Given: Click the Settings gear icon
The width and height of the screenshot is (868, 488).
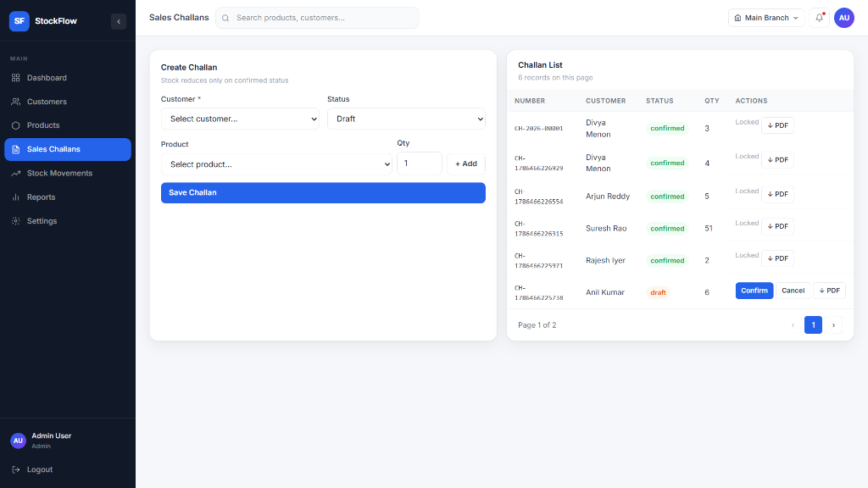Looking at the screenshot, I should pyautogui.click(x=15, y=221).
